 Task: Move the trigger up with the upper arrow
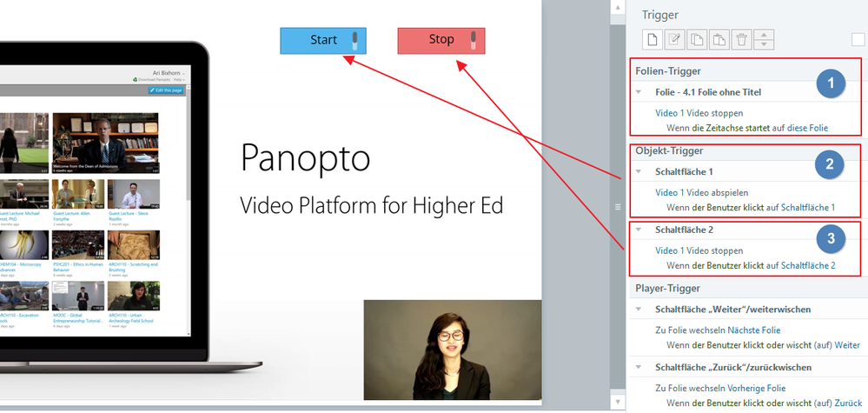[764, 35]
